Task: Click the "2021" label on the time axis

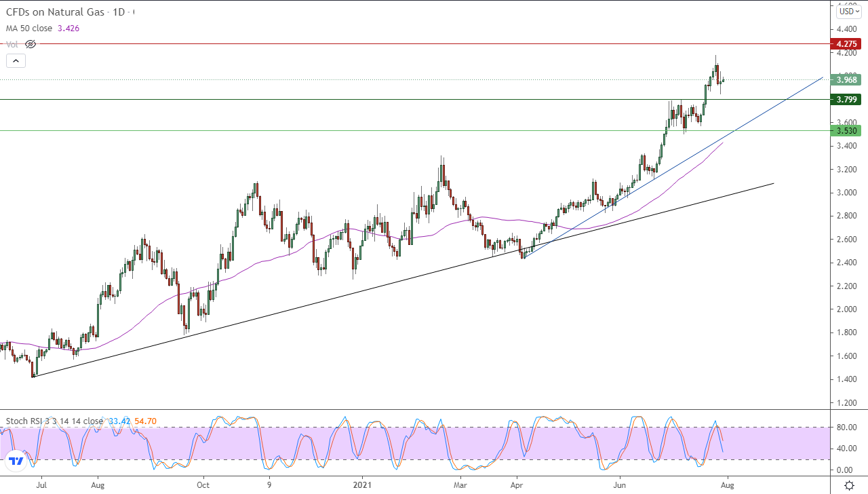Action: (361, 485)
